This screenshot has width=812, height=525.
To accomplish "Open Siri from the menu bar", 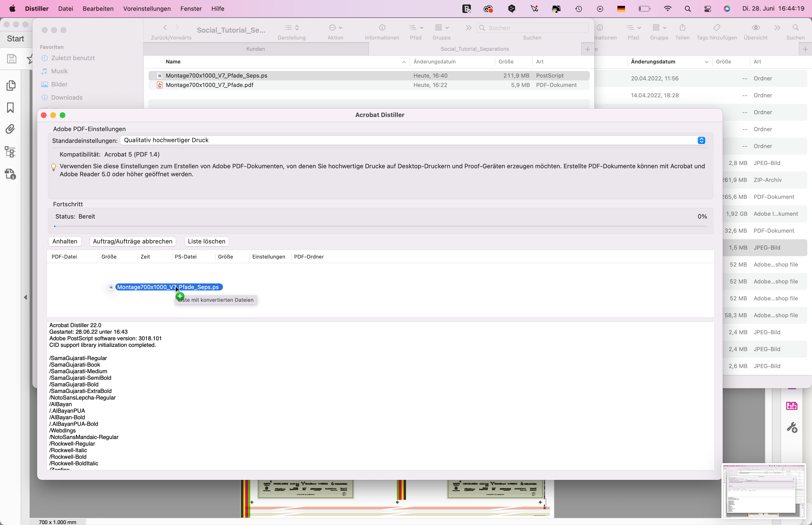I will (x=727, y=8).
